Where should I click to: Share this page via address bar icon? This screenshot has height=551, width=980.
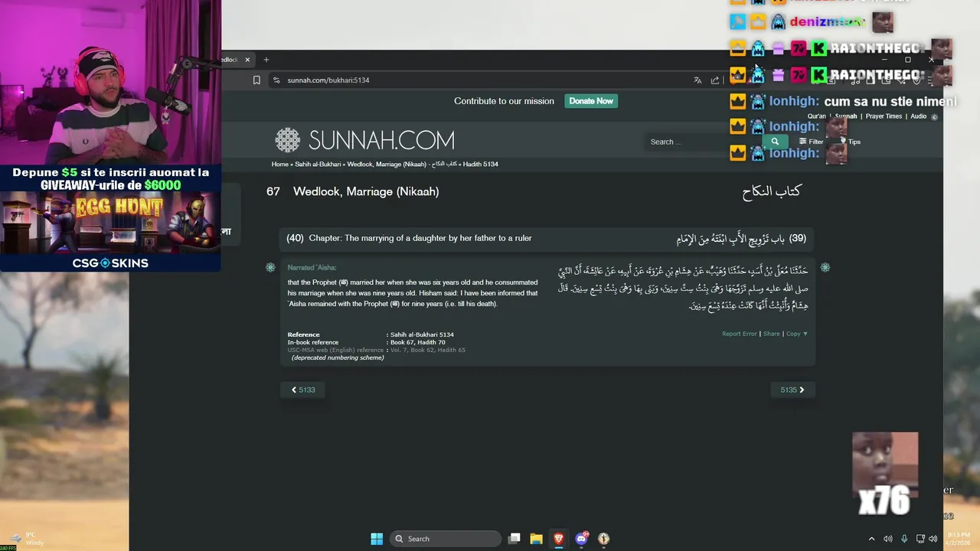coord(715,80)
